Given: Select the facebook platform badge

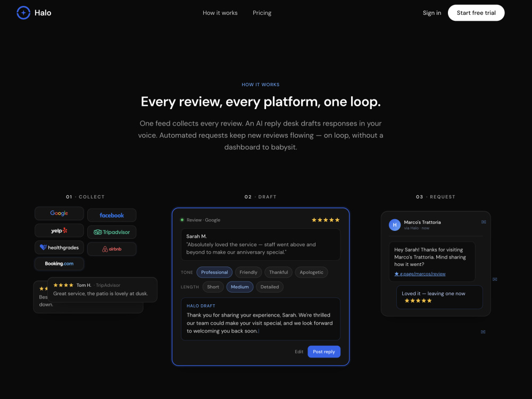Looking at the screenshot, I should tap(112, 215).
